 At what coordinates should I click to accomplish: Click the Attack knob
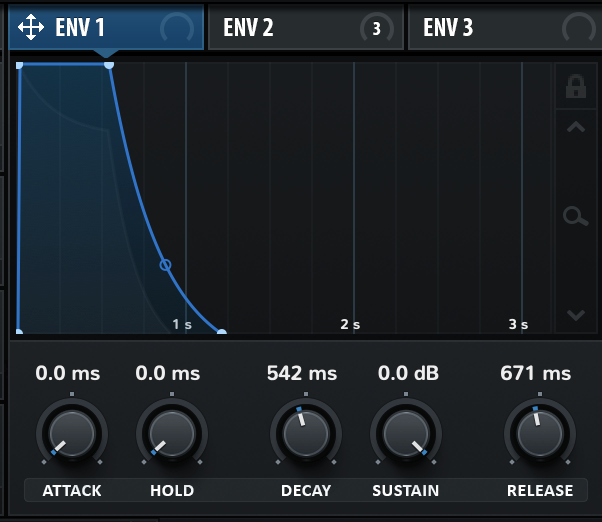pos(71,433)
